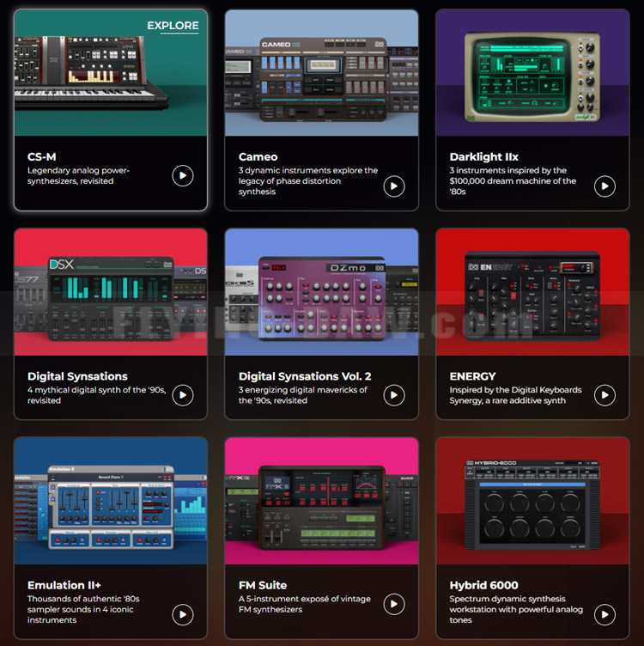This screenshot has height=646, width=644.
Task: Play the Darklight IIx preview
Action: tap(605, 186)
